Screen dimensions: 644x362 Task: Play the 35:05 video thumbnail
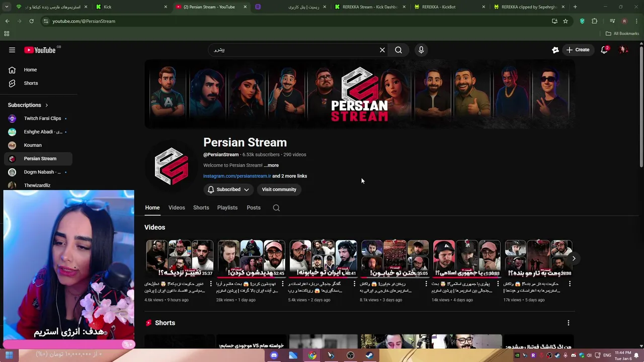[395, 258]
